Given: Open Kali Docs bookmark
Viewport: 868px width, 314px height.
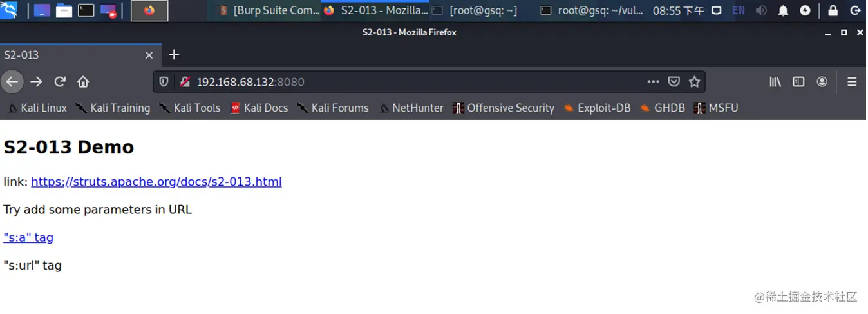Looking at the screenshot, I should coord(259,108).
